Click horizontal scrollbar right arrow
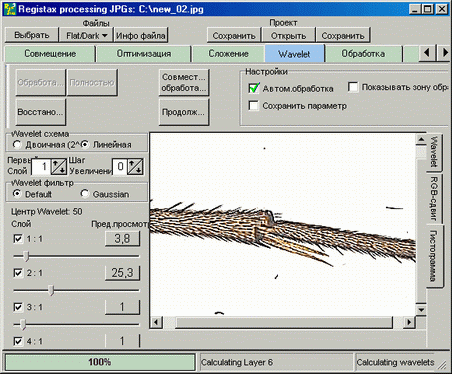 [x=409, y=322]
